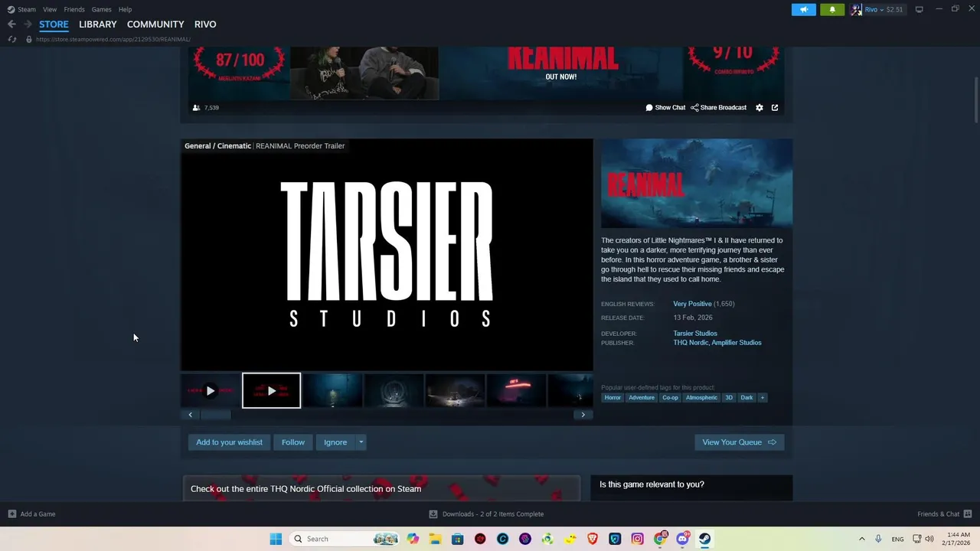The height and width of the screenshot is (551, 980).
Task: Open THQ Nordic publisher link
Action: [691, 343]
